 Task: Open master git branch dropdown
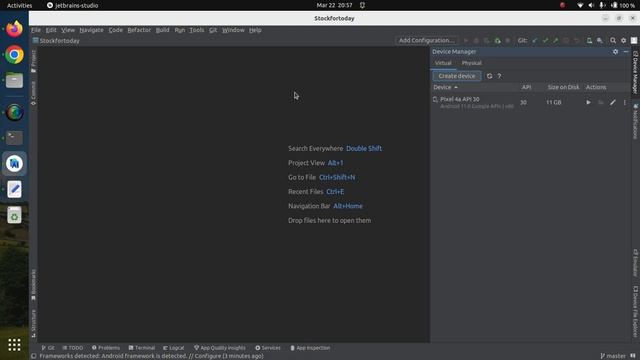(613, 356)
